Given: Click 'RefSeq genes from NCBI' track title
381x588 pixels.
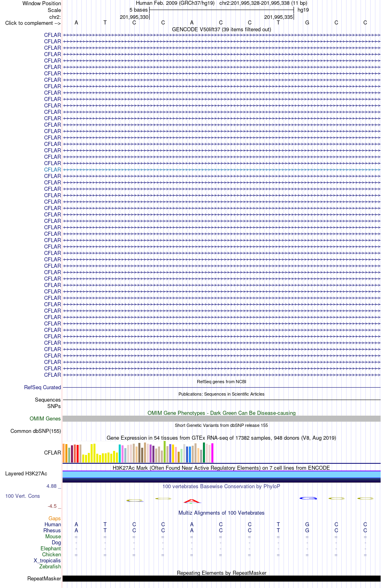Looking at the screenshot, I should tap(221, 382).
